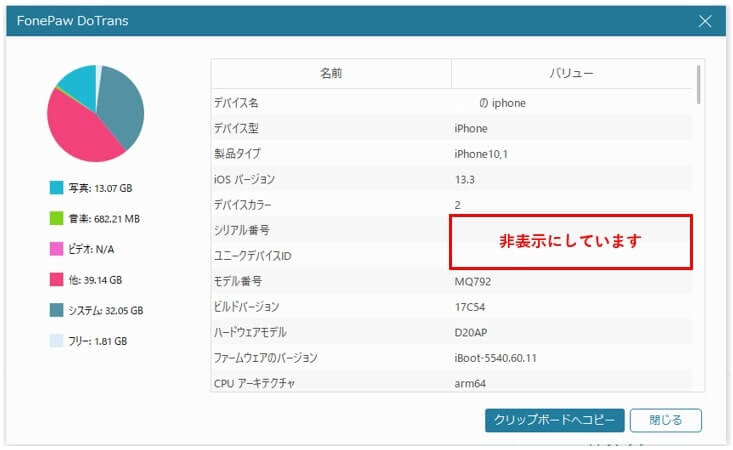Select the ユニークデバイスID row label

pyautogui.click(x=252, y=256)
